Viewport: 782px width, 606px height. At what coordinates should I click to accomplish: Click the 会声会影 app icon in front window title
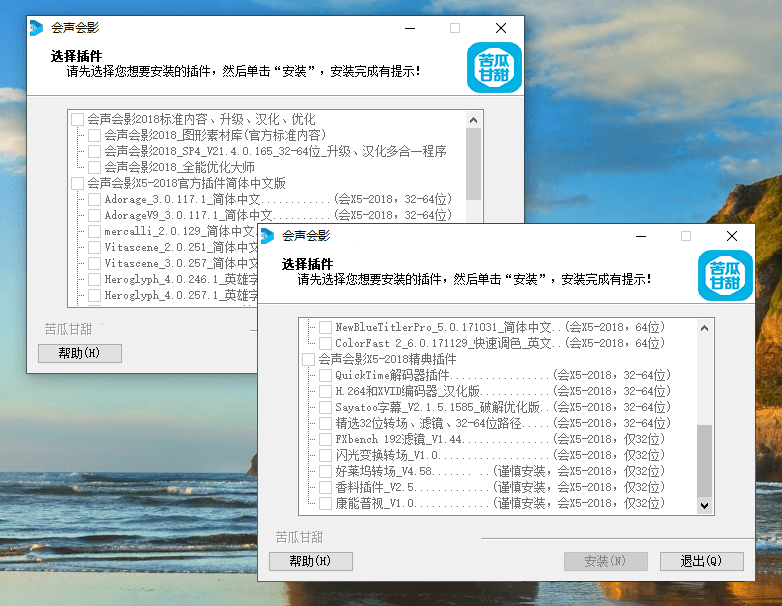click(x=268, y=236)
